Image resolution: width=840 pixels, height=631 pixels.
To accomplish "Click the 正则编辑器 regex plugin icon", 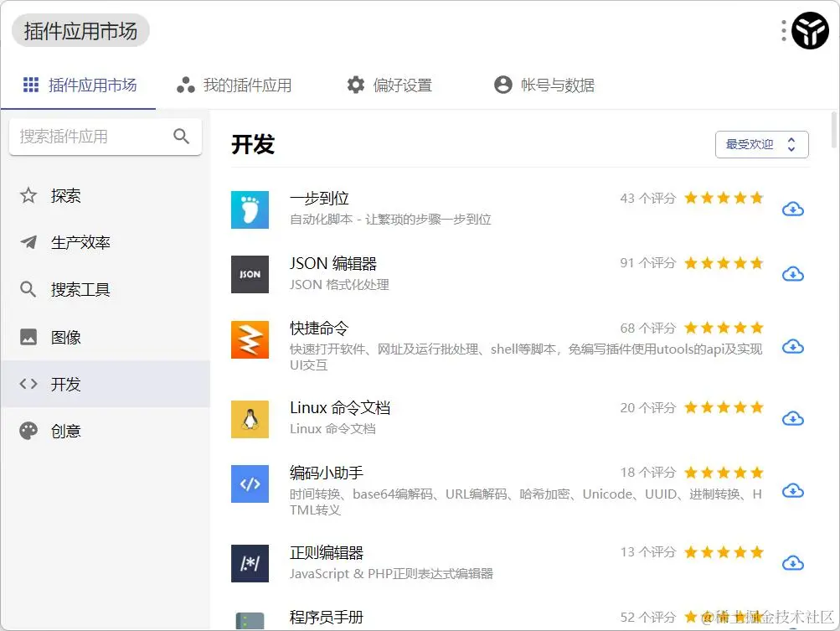I will pyautogui.click(x=250, y=563).
